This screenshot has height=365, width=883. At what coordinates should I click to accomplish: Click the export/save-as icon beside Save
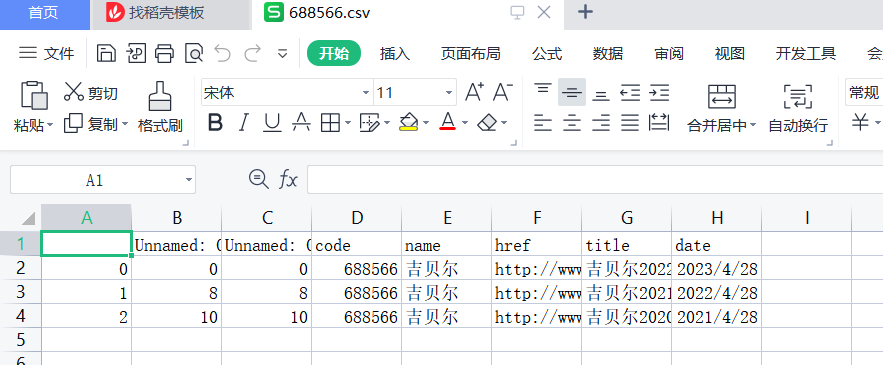tap(136, 54)
